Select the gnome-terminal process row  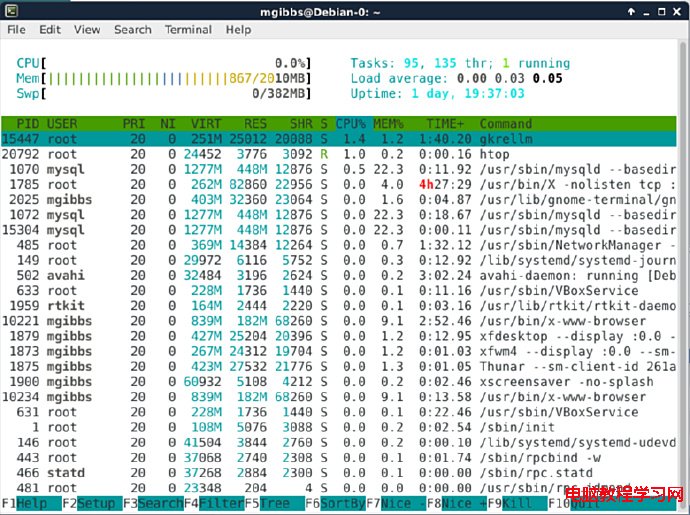click(x=339, y=199)
